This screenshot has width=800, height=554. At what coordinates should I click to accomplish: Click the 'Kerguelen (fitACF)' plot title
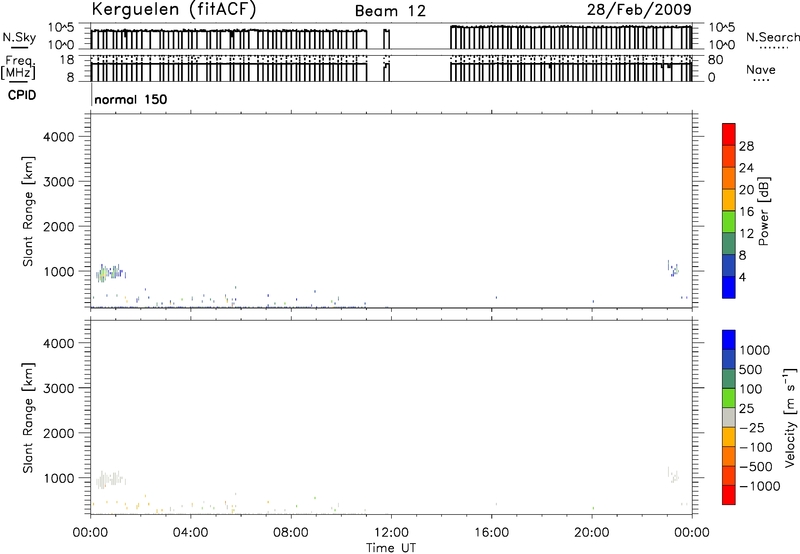click(x=173, y=10)
